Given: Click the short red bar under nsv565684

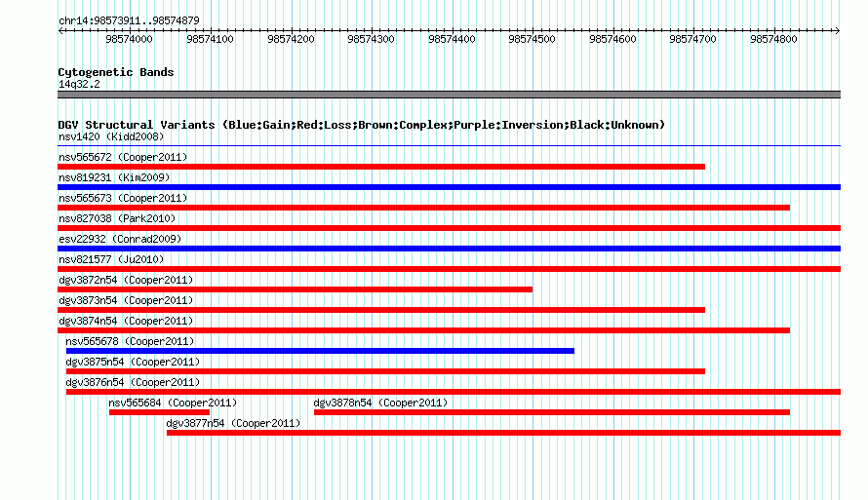Looking at the screenshot, I should coord(159,412).
